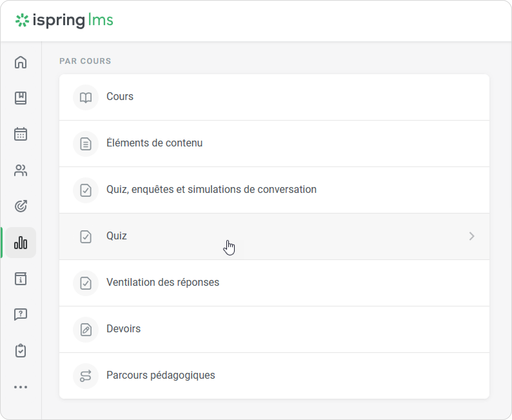The image size is (512, 420).
Task: Select Quiz, enquêtes et simulations report
Action: (x=211, y=190)
